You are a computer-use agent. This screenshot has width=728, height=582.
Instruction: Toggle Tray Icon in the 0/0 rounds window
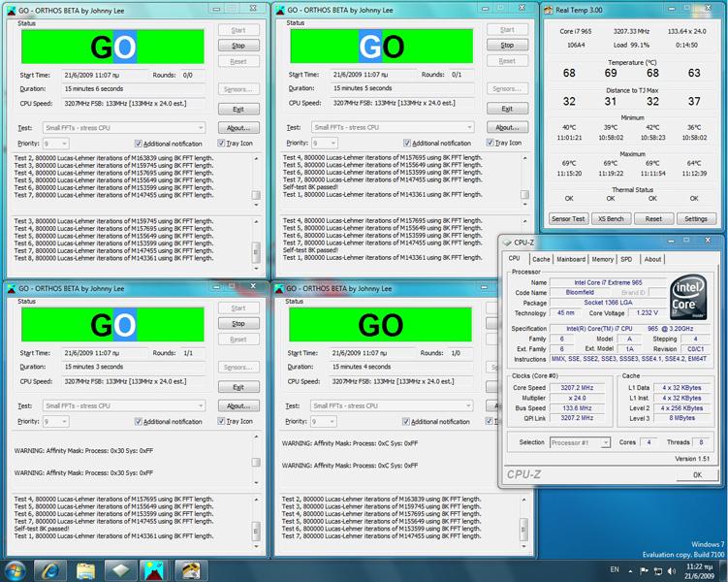tap(221, 143)
